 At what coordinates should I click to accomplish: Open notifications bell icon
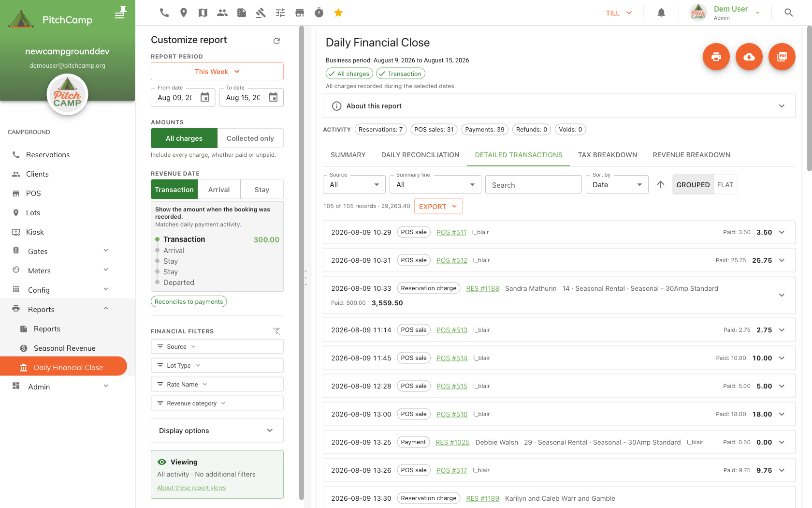coord(661,13)
